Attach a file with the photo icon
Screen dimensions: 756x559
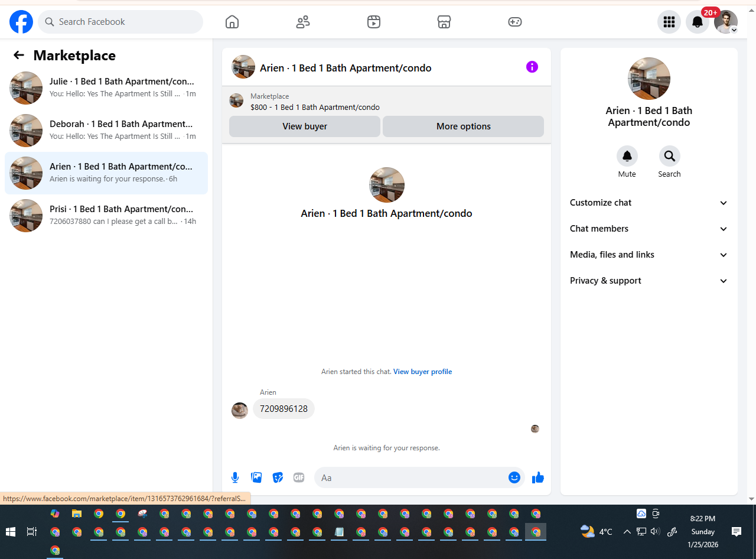[256, 477]
